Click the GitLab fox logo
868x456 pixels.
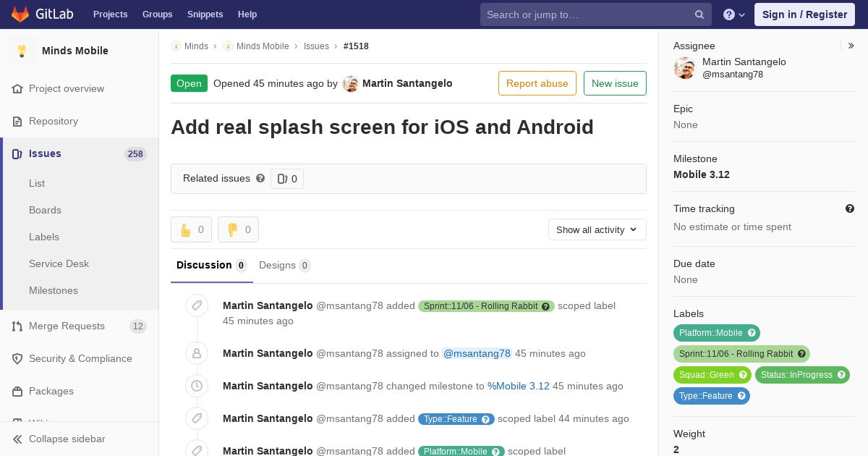point(21,14)
